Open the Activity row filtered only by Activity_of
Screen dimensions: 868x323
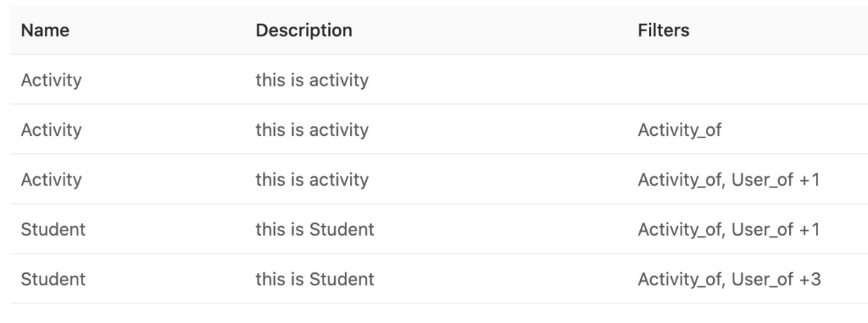[x=51, y=130]
